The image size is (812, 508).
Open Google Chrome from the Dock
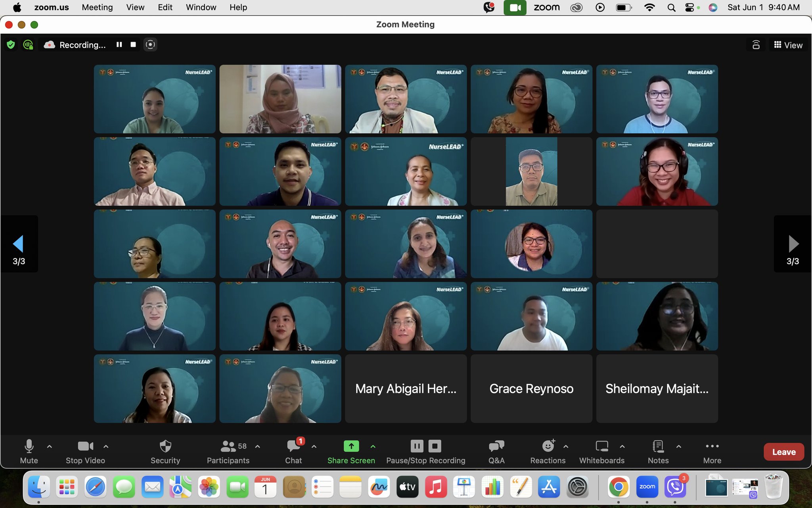pos(618,487)
